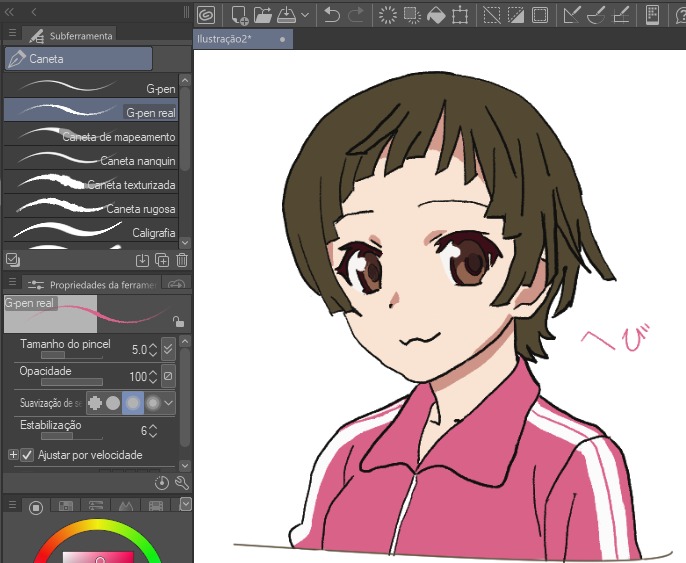Image resolution: width=686 pixels, height=563 pixels.
Task: Open Sub Tool Detail wrench icon
Action: tap(182, 483)
